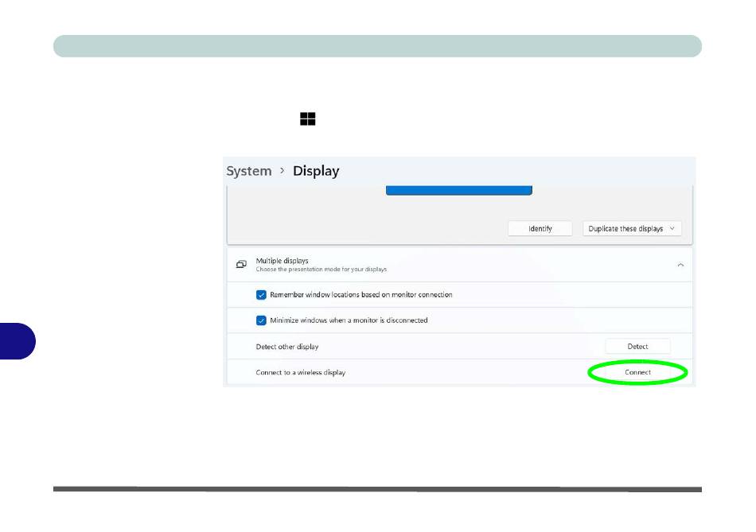Open the Duplicate these displays dropdown
The height and width of the screenshot is (532, 756).
[x=632, y=228]
